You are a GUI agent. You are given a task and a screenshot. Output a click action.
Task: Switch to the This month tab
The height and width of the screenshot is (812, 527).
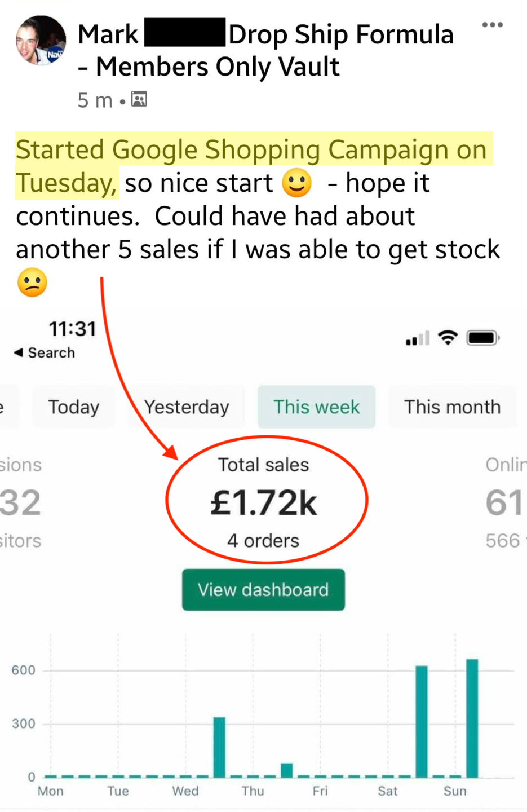click(452, 407)
